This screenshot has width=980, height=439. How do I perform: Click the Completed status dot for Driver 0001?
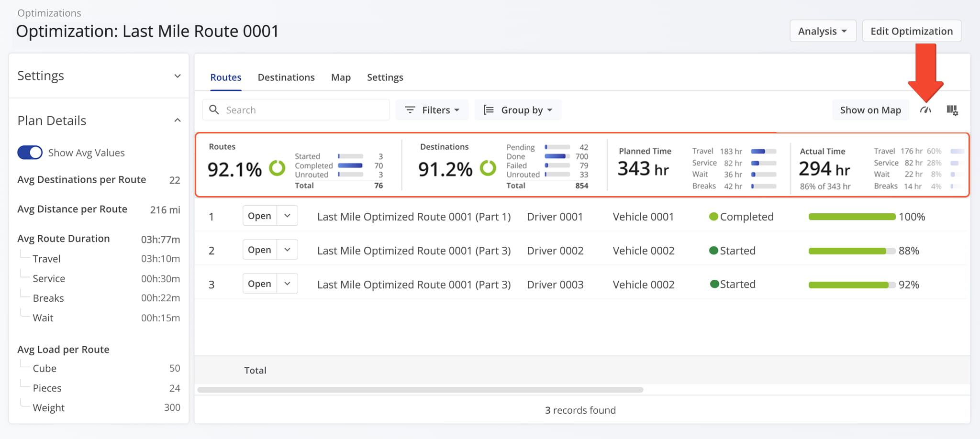click(713, 217)
